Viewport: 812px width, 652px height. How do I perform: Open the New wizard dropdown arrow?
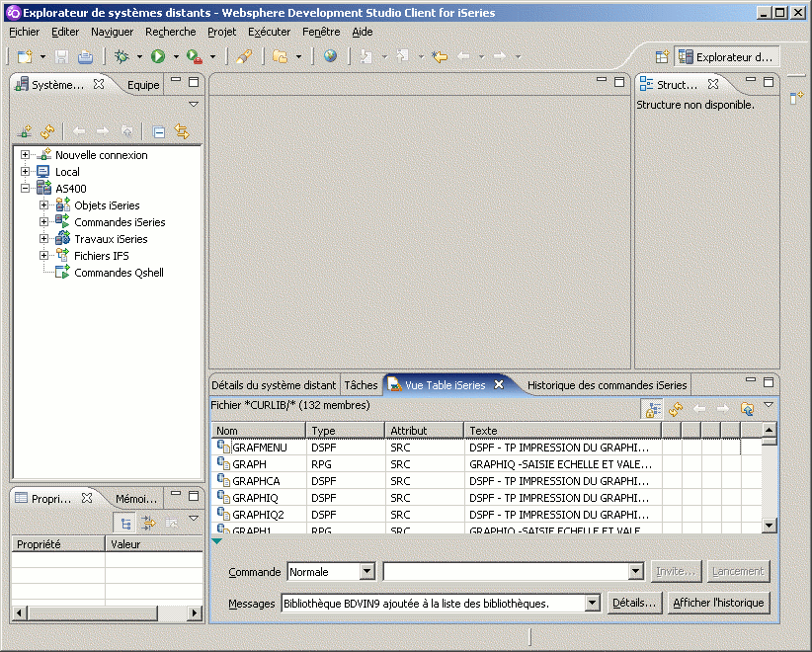coord(43,56)
